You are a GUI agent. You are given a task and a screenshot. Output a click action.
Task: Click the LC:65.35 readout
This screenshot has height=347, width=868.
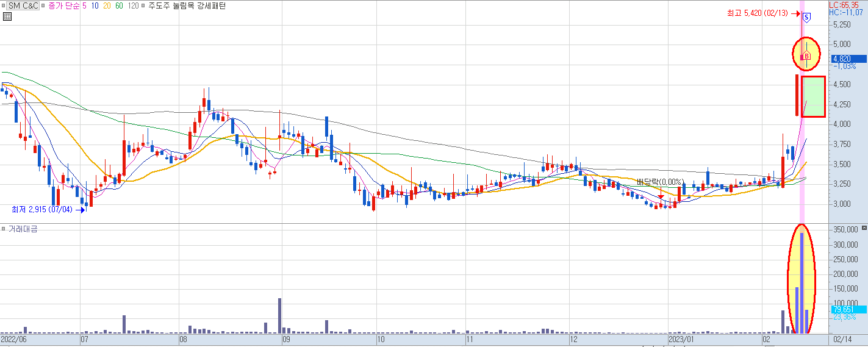pos(844,5)
